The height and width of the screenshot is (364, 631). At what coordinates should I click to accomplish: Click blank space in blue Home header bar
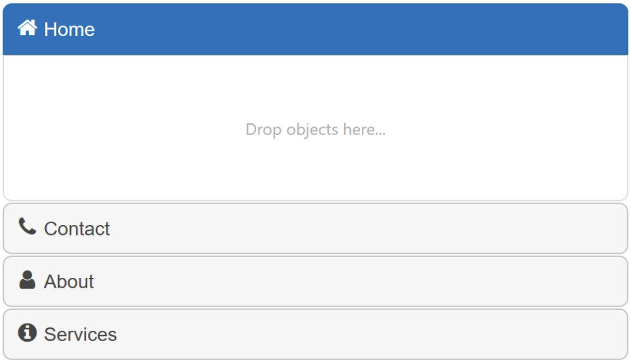tap(362, 29)
